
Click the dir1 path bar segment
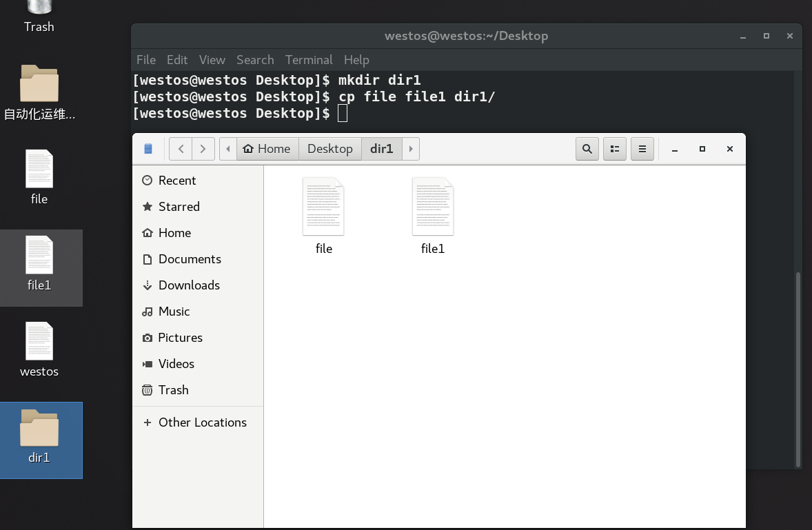point(382,149)
